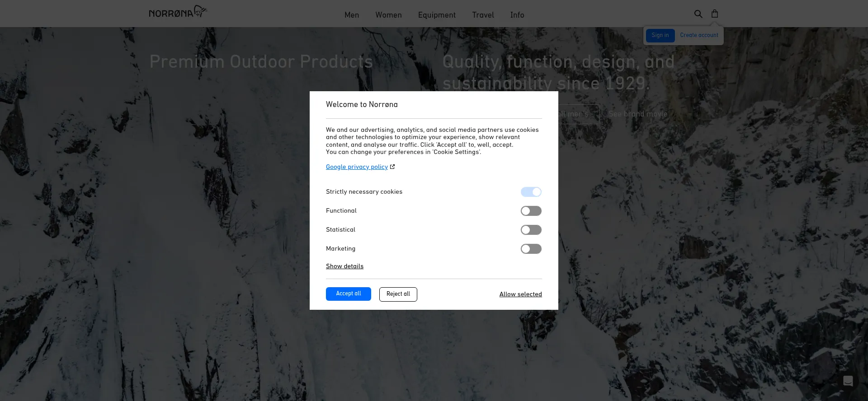Click the Statistical label text
This screenshot has height=401, width=868.
click(340, 230)
